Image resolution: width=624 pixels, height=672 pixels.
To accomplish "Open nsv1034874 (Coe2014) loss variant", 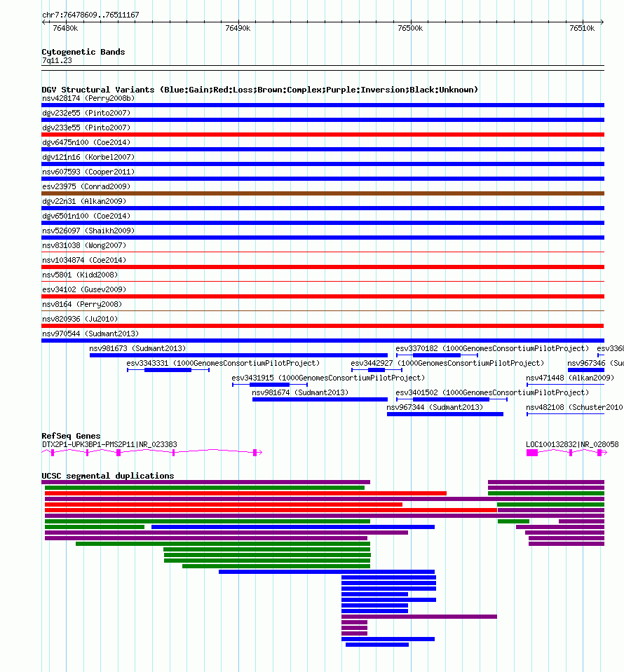I will (x=84, y=260).
